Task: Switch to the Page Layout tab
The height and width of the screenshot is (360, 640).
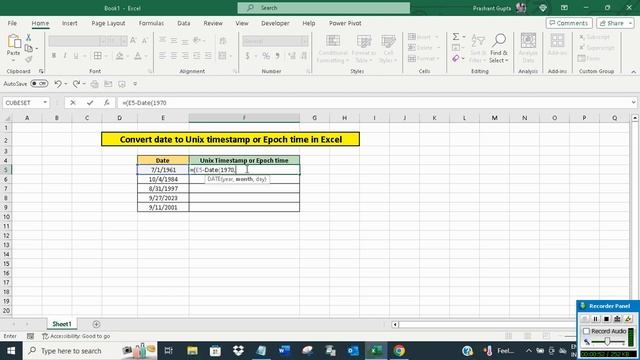Action: (x=108, y=23)
